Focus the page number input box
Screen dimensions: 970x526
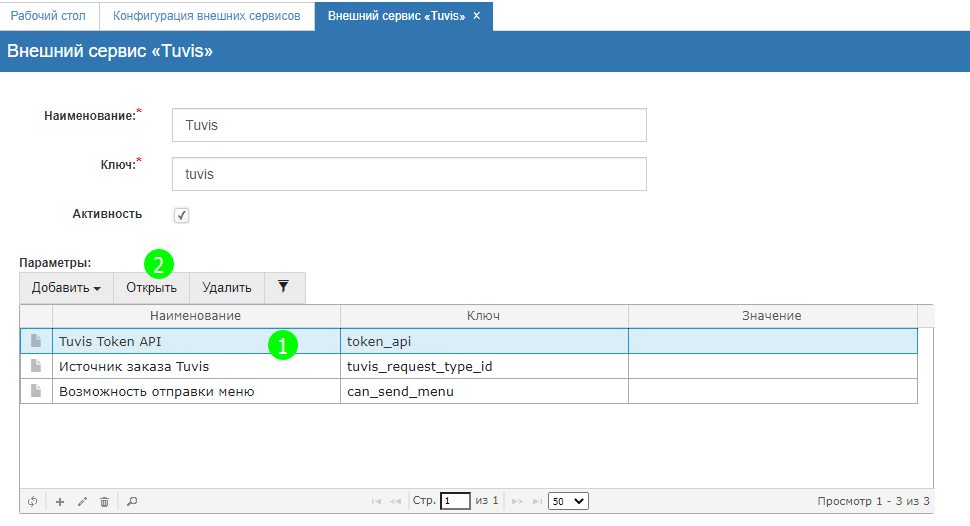click(455, 501)
